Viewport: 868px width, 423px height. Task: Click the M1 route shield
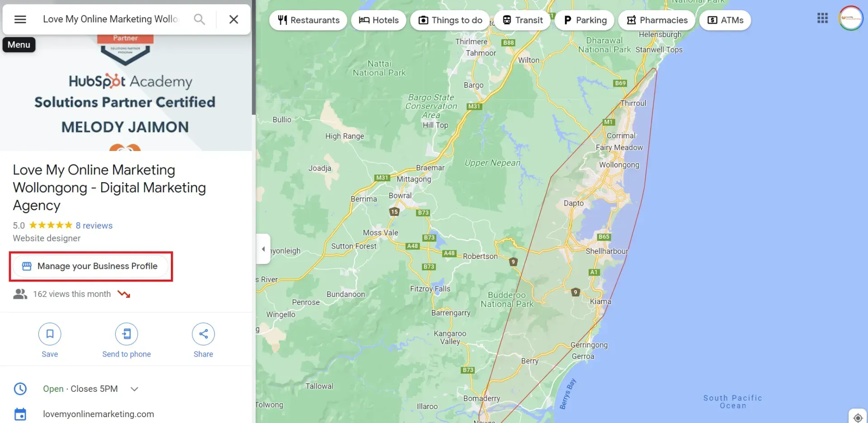609,122
